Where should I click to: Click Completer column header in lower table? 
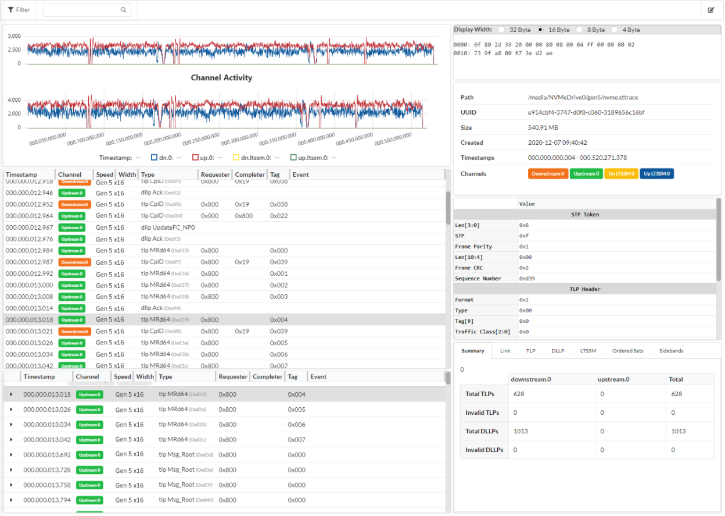[267, 377]
